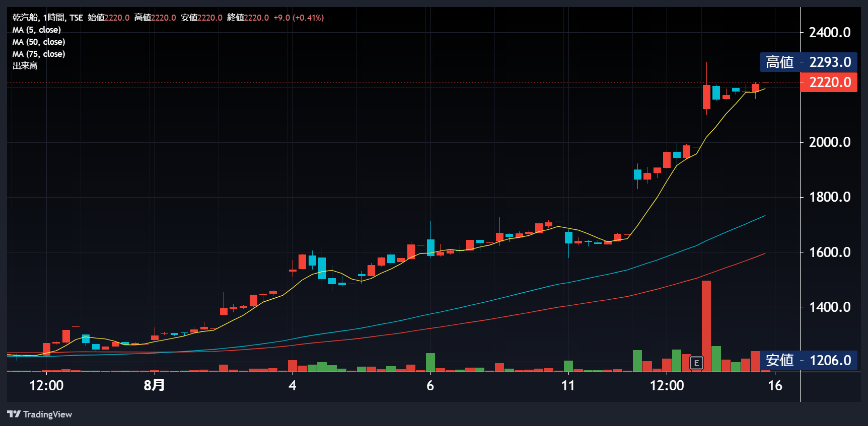
Task: Click the tallest red volume bar
Action: pyautogui.click(x=706, y=326)
